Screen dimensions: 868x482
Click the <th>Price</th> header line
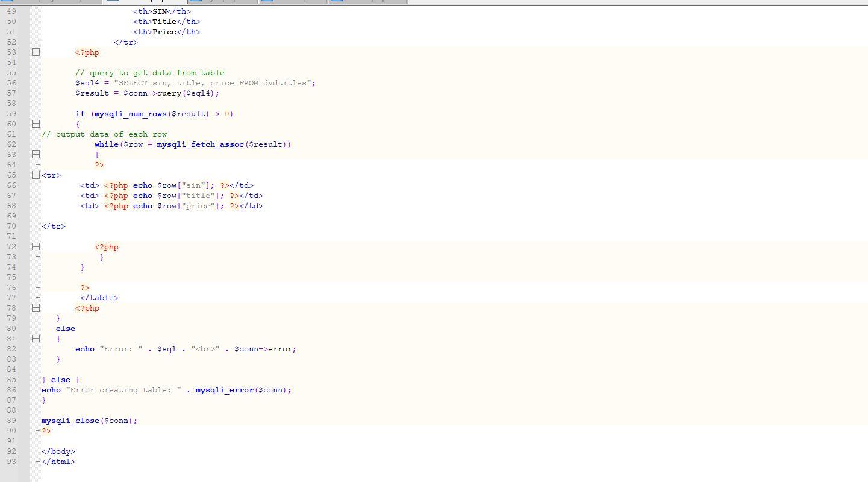pyautogui.click(x=167, y=32)
